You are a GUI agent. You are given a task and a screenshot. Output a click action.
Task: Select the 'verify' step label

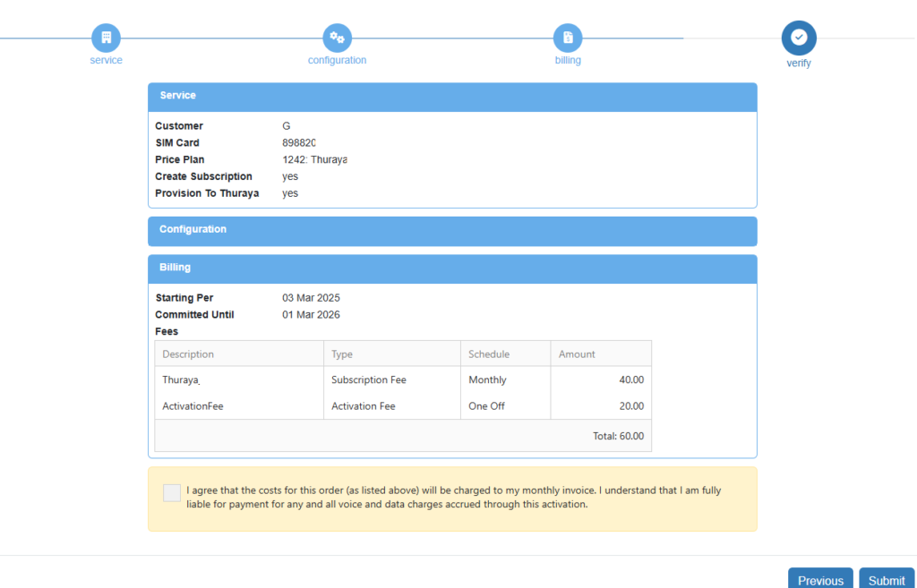point(799,64)
